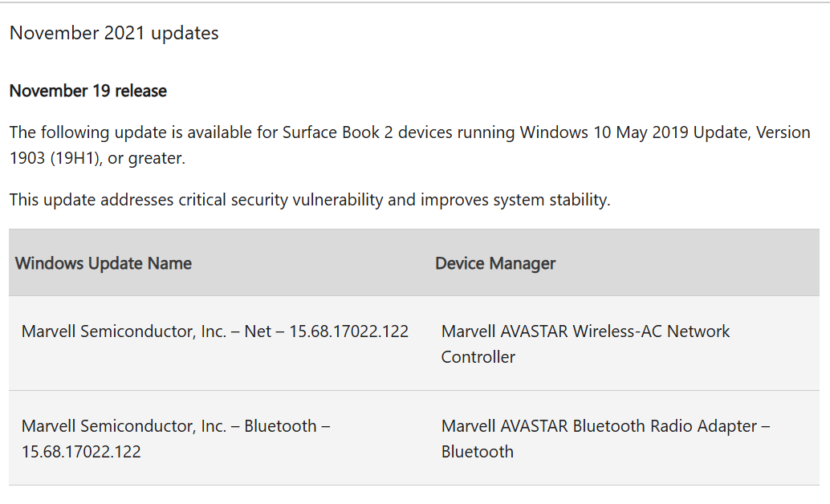Click the "Windows Update Name" column header
Viewport: 830px width, 504px height.
coord(104,263)
